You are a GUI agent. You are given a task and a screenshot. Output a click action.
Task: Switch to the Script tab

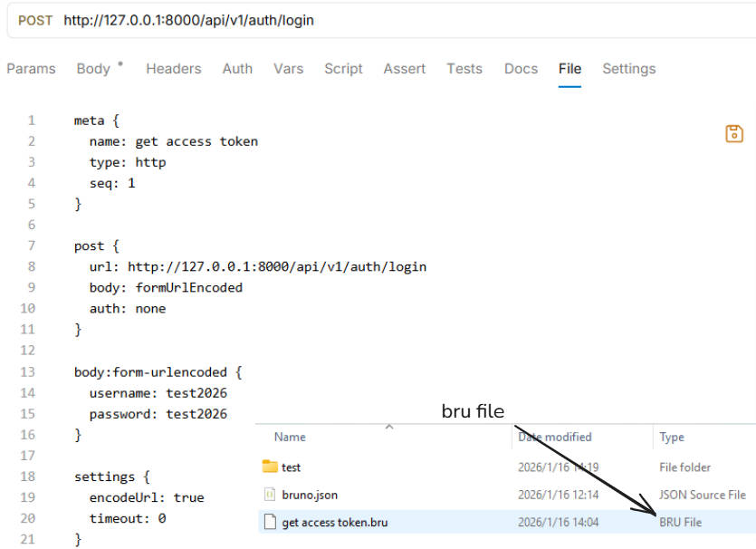343,69
